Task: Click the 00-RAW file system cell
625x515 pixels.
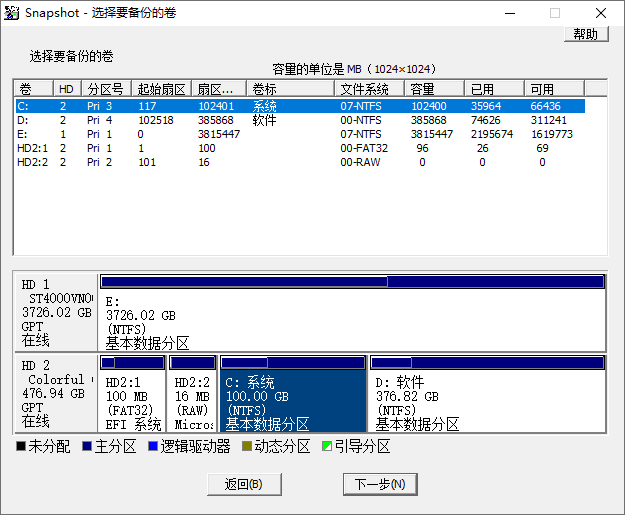Action: 360,162
